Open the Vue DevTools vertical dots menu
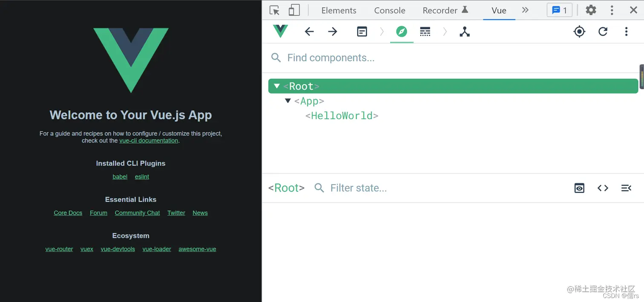This screenshot has width=644, height=302. (x=626, y=31)
